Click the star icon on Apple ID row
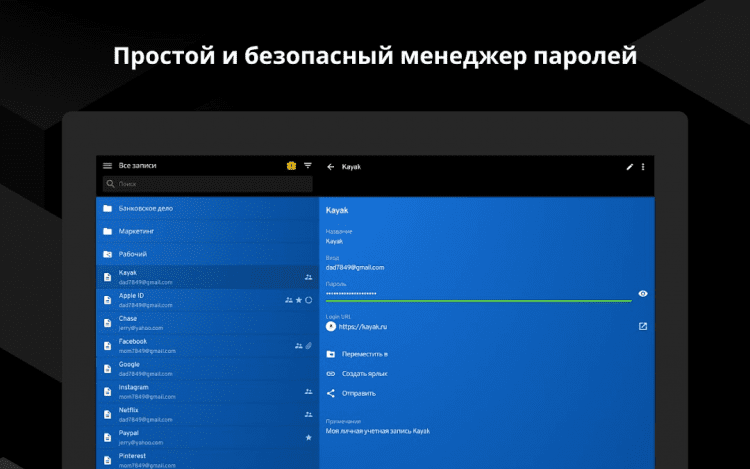Viewport: 750px width, 469px height. [x=299, y=300]
